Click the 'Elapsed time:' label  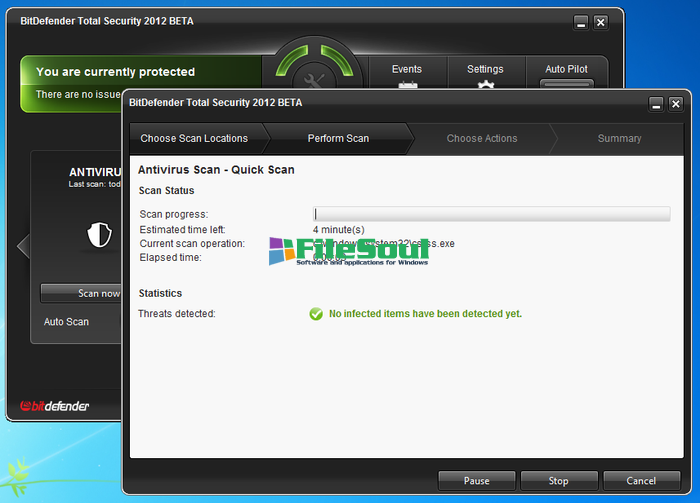tap(171, 258)
